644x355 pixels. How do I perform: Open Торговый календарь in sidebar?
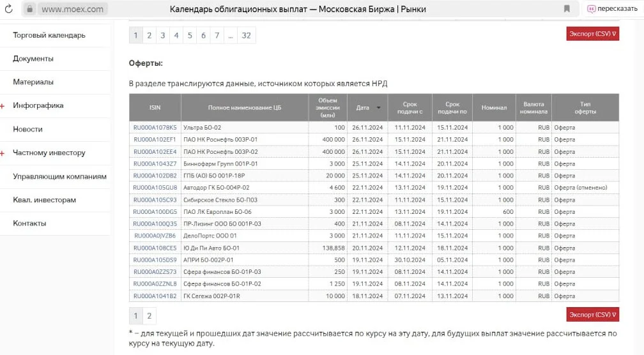[49, 35]
